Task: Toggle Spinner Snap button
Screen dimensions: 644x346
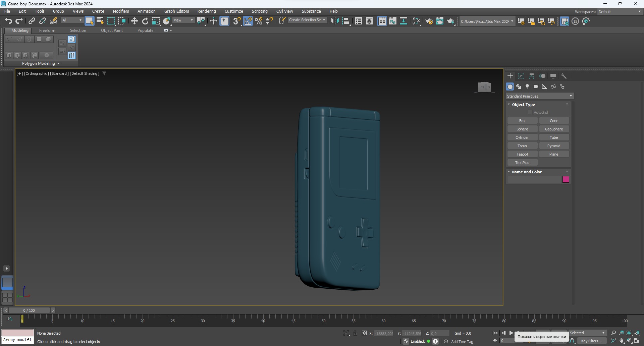Action: point(269,21)
